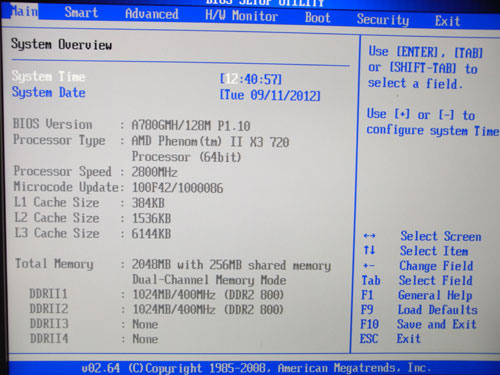This screenshot has height=375, width=500.
Task: Click the L3 Cache Size label
Action: click(x=57, y=233)
